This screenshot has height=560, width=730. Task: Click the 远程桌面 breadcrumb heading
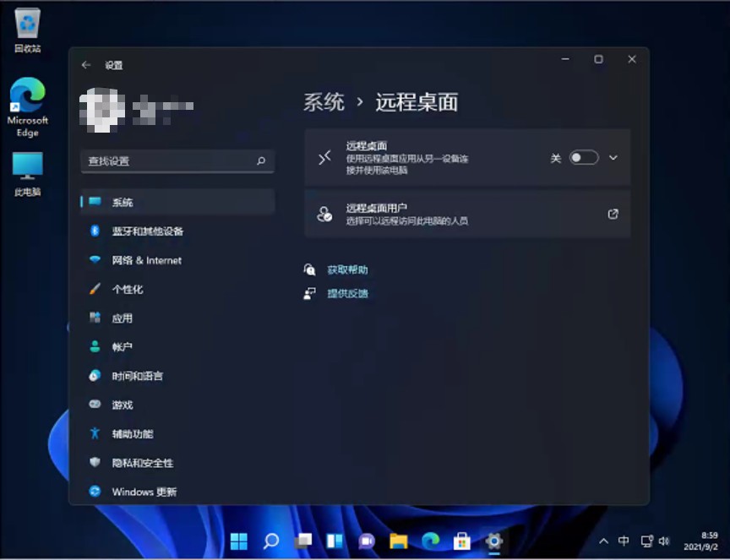[x=417, y=102]
